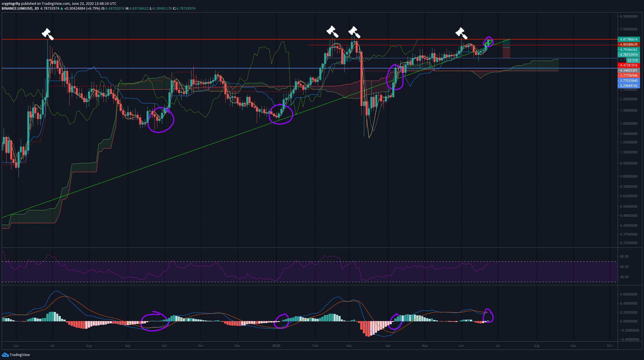This screenshot has width=644, height=360.
Task: Select the 4.81786614 price label
Action: click(x=628, y=39)
